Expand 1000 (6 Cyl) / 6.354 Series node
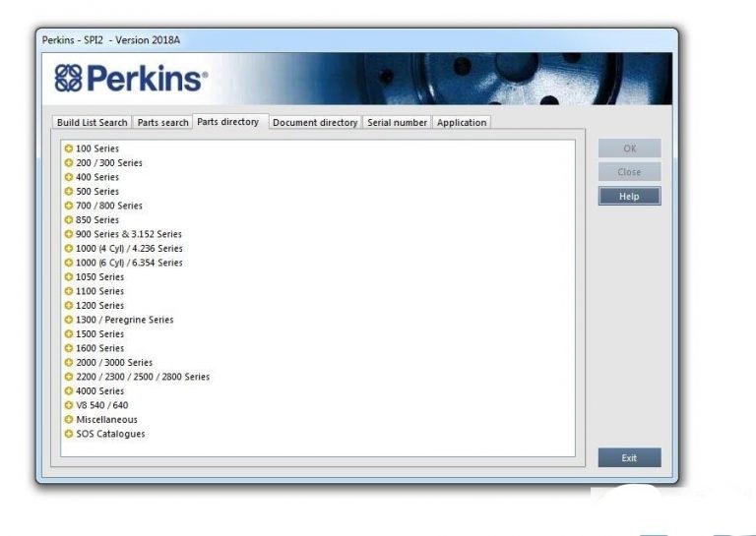The width and height of the screenshot is (756, 536). [x=69, y=263]
